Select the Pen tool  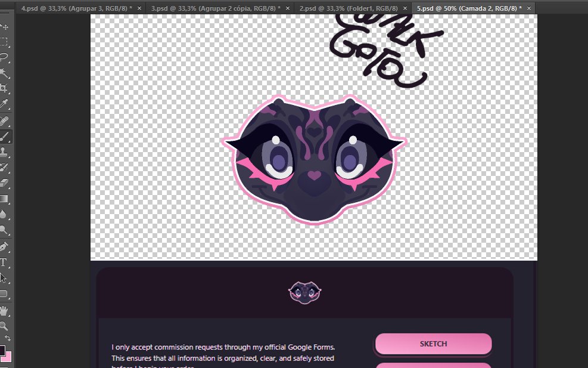click(x=4, y=247)
